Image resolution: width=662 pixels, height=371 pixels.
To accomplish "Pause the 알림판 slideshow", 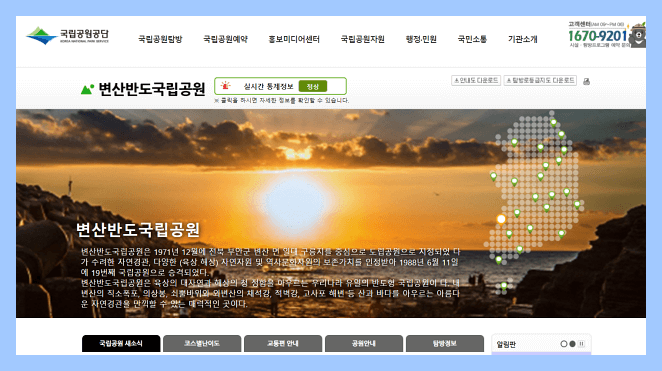I will coord(581,344).
